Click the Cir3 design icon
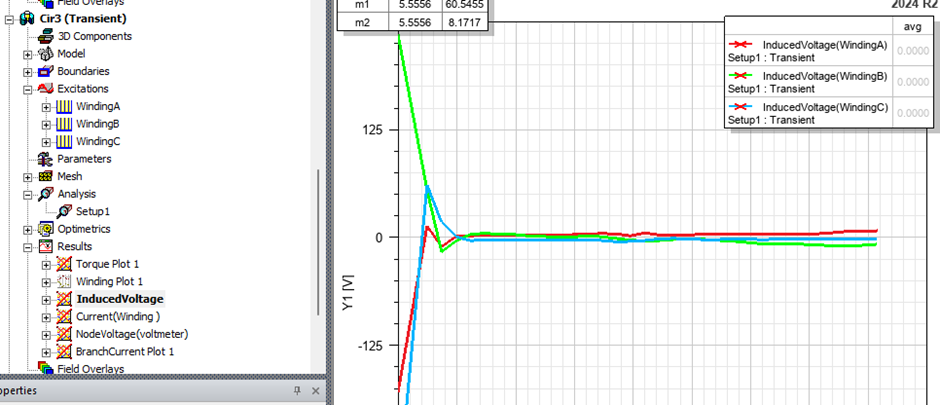 click(28, 19)
